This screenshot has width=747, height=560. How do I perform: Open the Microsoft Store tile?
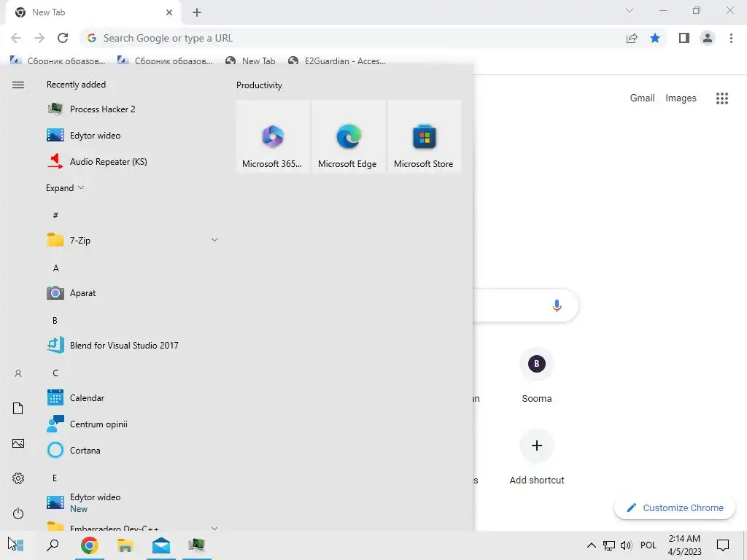[x=424, y=136]
